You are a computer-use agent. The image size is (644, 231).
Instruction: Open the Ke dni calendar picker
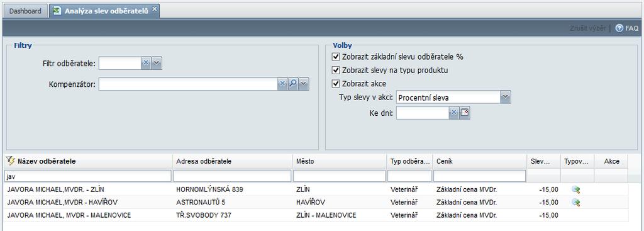pyautogui.click(x=465, y=113)
